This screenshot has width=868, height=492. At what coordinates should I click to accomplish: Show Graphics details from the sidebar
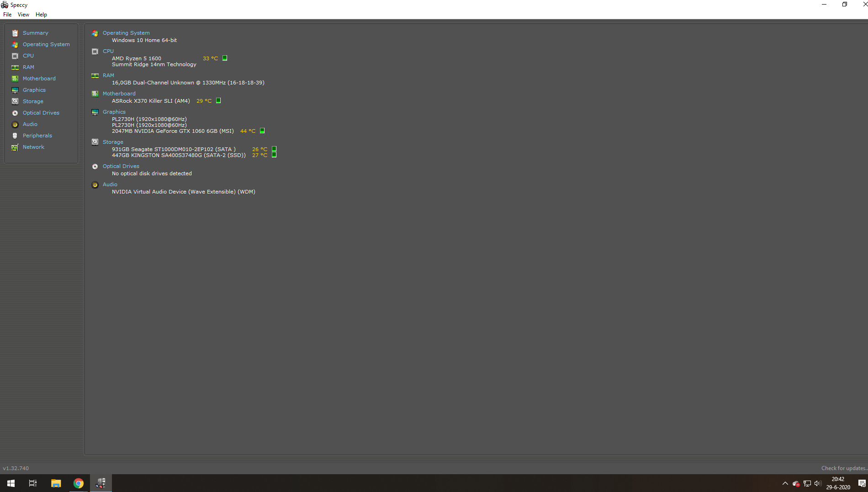coord(34,90)
